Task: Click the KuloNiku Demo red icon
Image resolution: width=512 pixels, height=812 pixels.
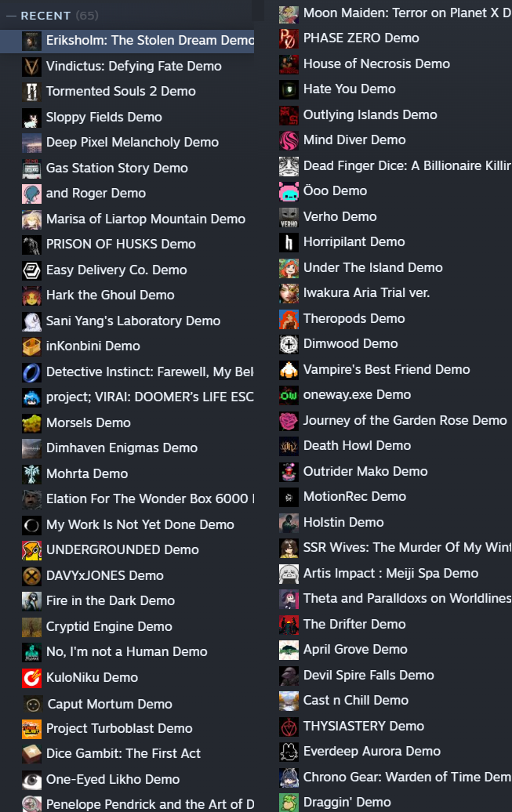Action: coord(31,678)
